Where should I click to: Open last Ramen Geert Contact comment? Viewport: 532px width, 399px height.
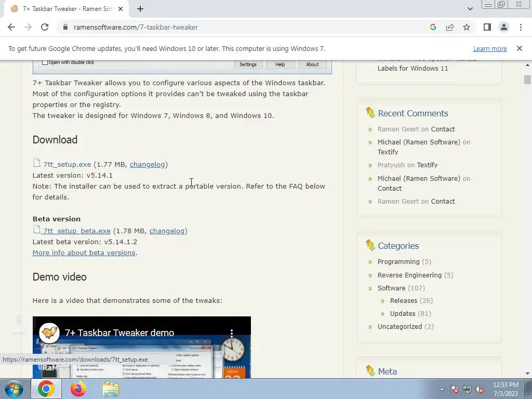[x=443, y=202]
